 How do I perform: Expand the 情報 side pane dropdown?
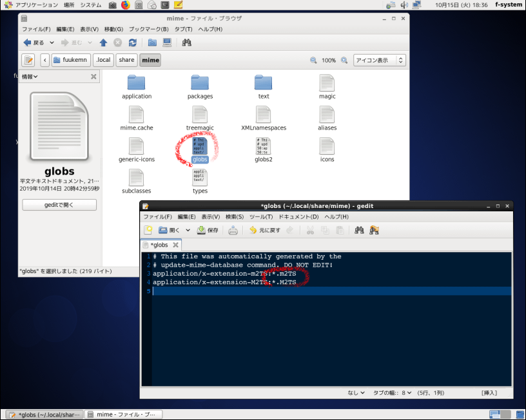[30, 77]
